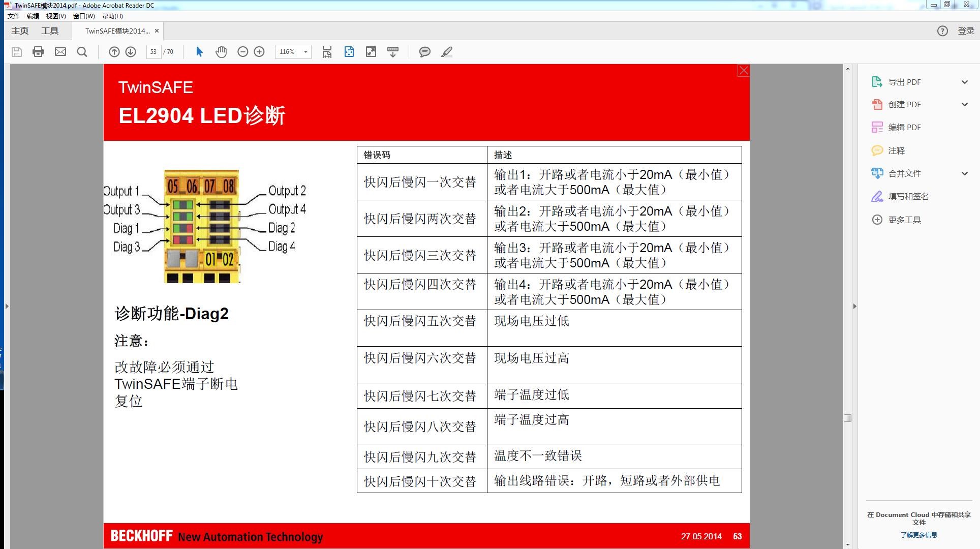The image size is (980, 549).
Task: Click the 登录 (Sign in) button
Action: 966,31
